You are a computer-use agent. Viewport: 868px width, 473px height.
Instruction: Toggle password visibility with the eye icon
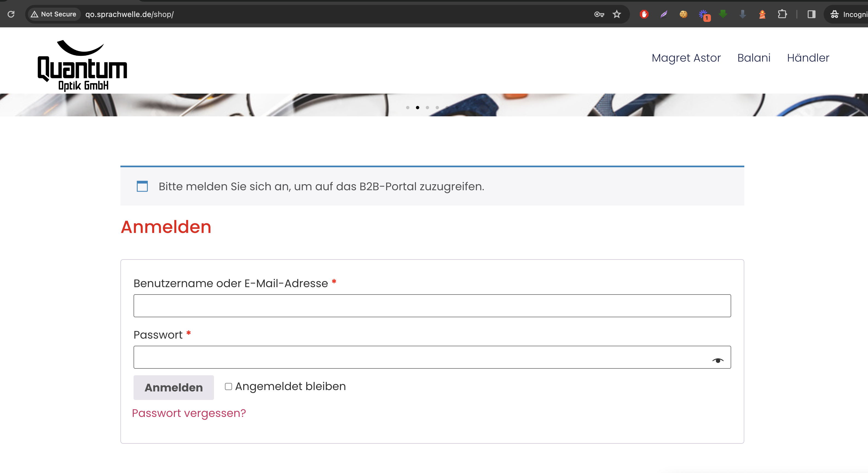pyautogui.click(x=717, y=360)
